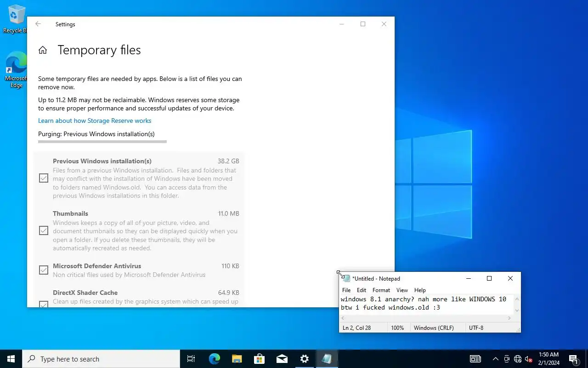The height and width of the screenshot is (368, 588).
Task: Click UTF-8 encoding status entry
Action: 476,328
